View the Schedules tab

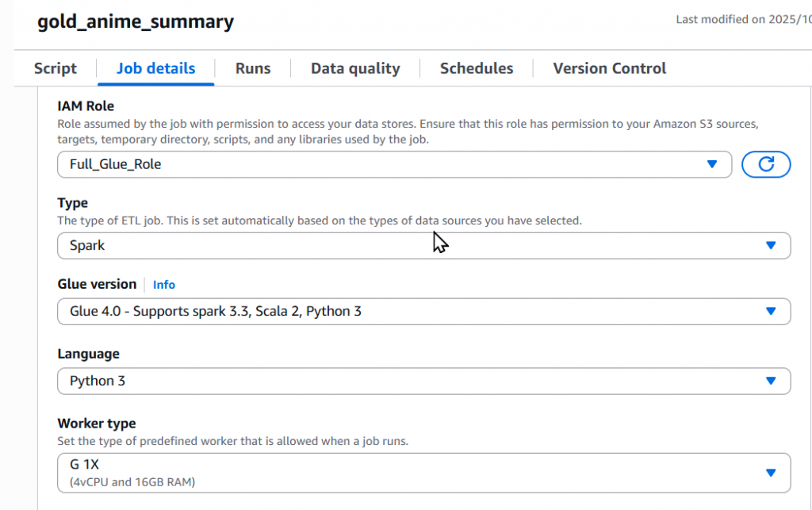[477, 68]
